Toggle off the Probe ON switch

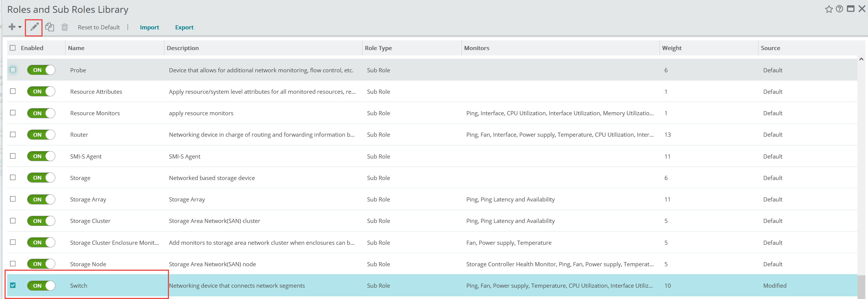41,70
